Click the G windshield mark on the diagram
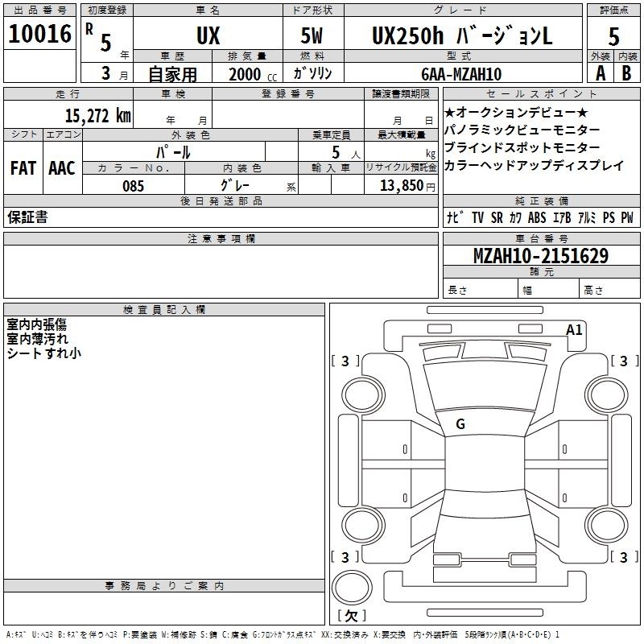The width and height of the screenshot is (644, 644). pos(460,424)
